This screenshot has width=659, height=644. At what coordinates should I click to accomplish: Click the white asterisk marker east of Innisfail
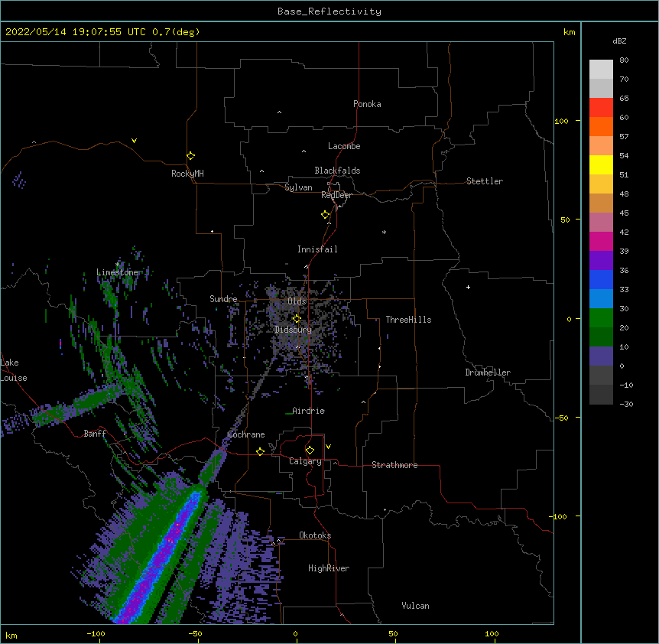click(384, 232)
